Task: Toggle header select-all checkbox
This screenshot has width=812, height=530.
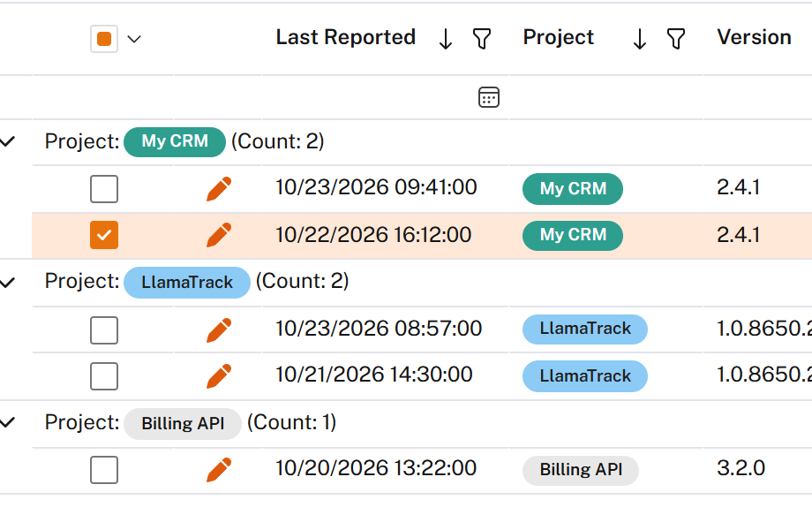Action: [104, 39]
